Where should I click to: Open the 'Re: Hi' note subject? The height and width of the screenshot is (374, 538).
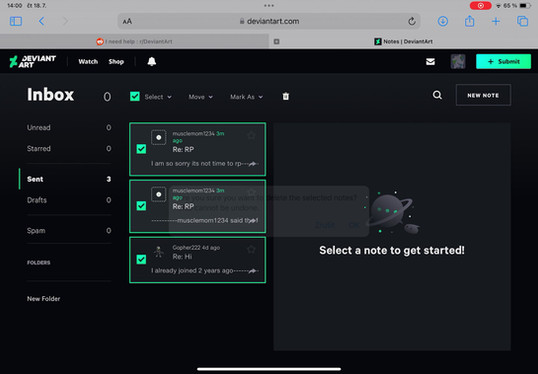point(182,257)
